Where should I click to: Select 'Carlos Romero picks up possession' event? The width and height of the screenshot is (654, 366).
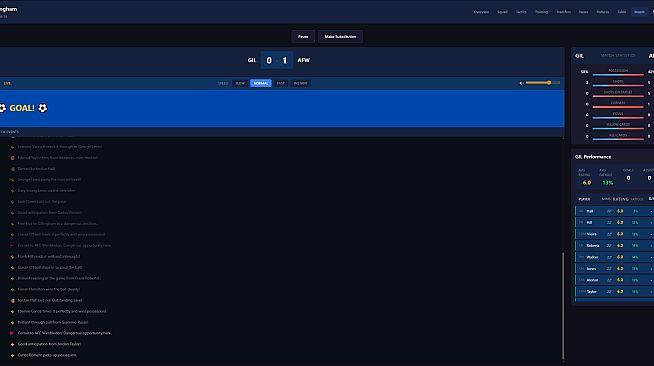tap(47, 355)
